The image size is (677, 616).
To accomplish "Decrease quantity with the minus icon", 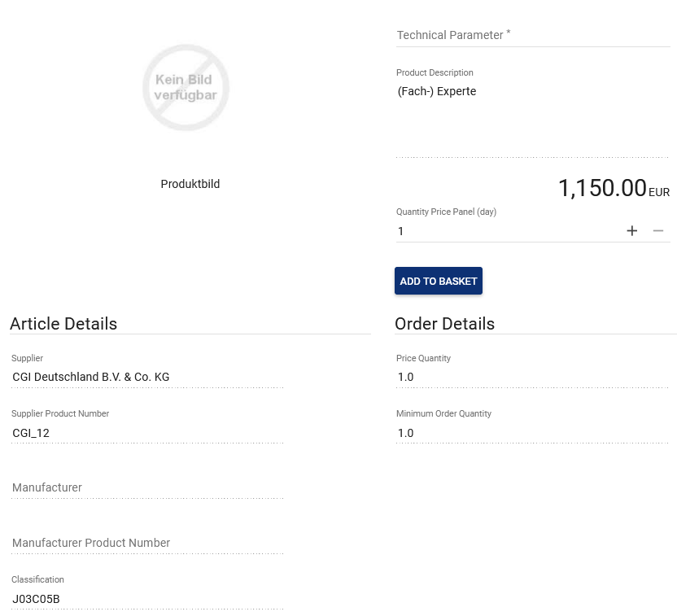I will (658, 231).
